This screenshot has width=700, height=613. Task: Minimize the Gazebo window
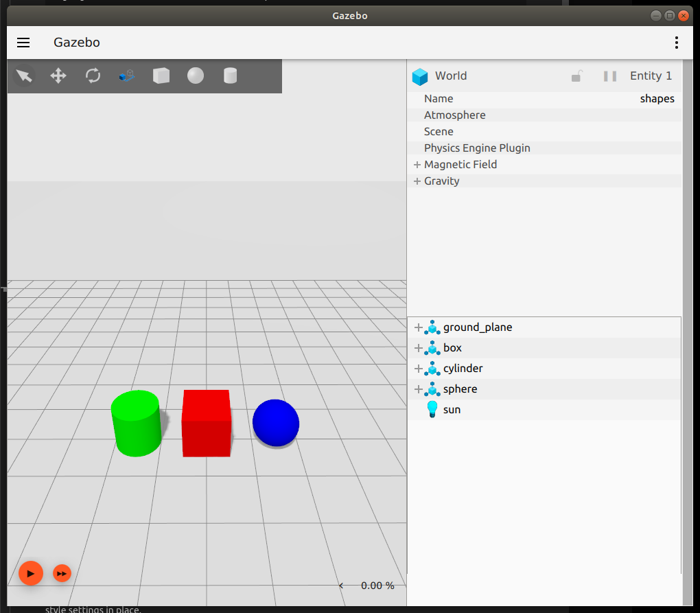(656, 16)
